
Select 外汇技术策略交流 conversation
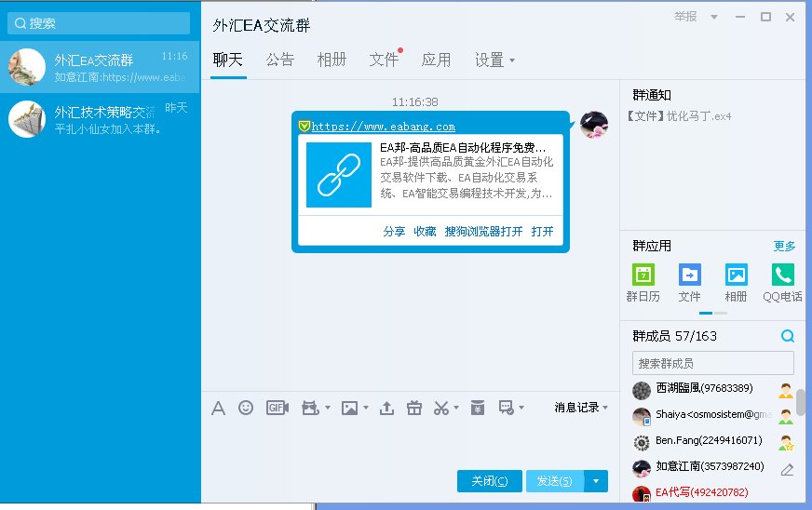tap(100, 119)
